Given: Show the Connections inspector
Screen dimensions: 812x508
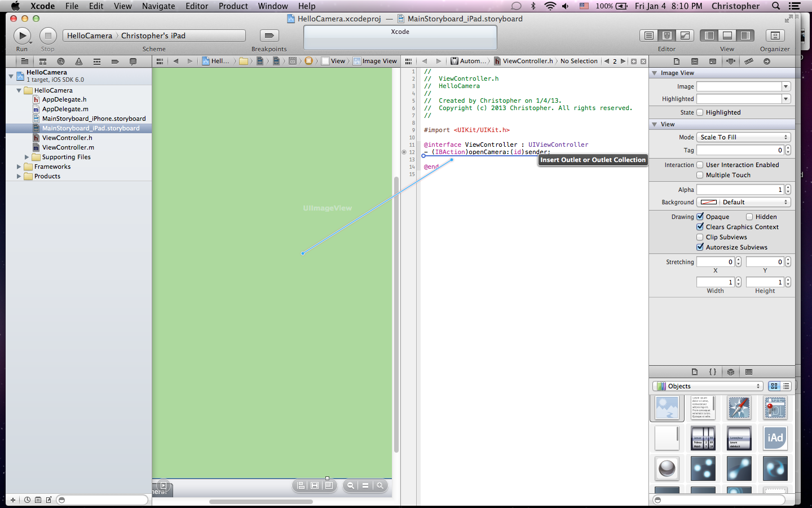Looking at the screenshot, I should [x=767, y=62].
